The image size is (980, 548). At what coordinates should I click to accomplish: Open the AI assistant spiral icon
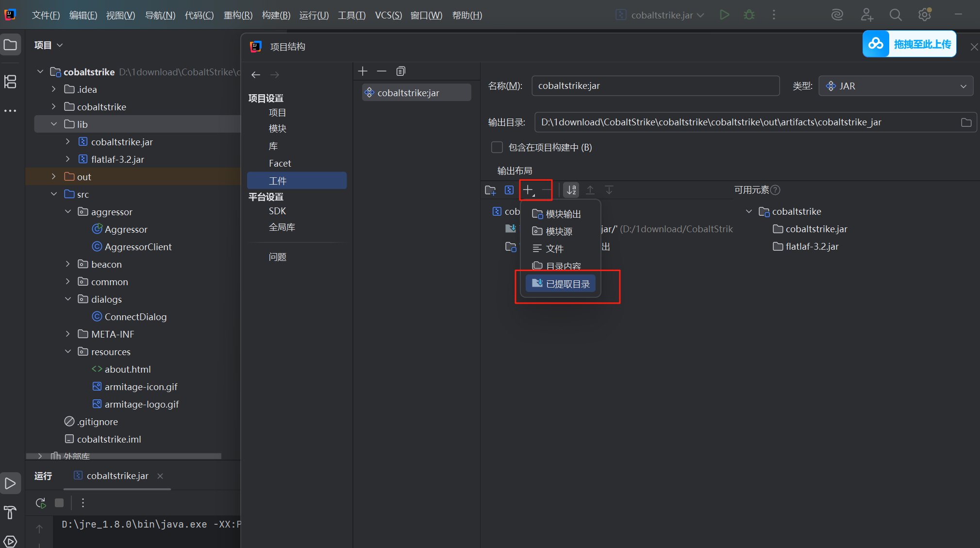coord(837,15)
